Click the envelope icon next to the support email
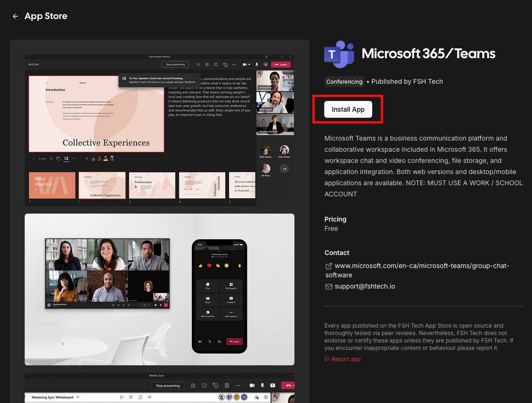532x403 pixels. (328, 287)
